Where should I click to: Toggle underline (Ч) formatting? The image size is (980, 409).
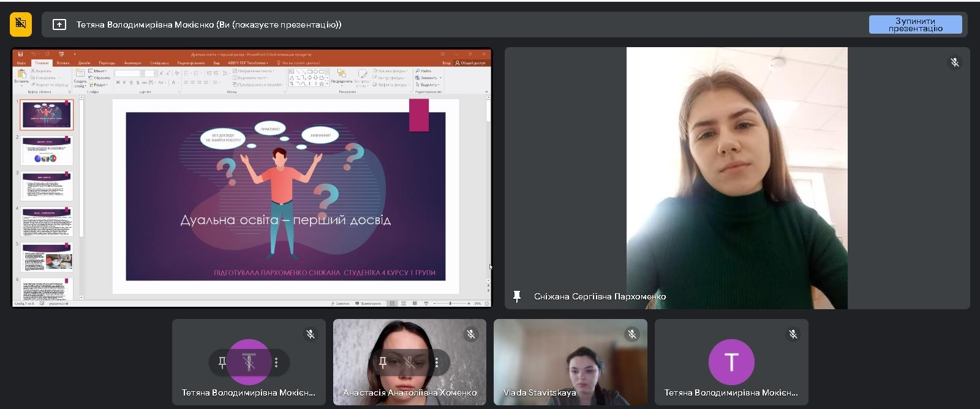131,82
